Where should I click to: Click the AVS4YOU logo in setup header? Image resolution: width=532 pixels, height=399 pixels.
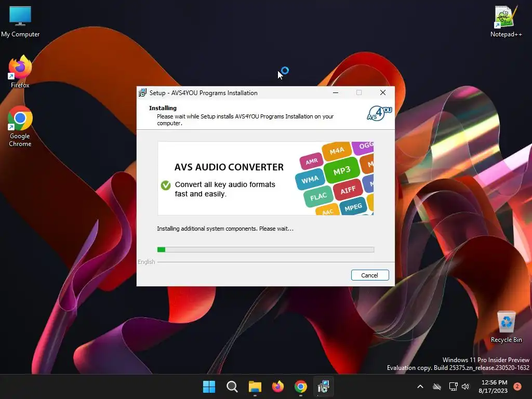pyautogui.click(x=379, y=113)
